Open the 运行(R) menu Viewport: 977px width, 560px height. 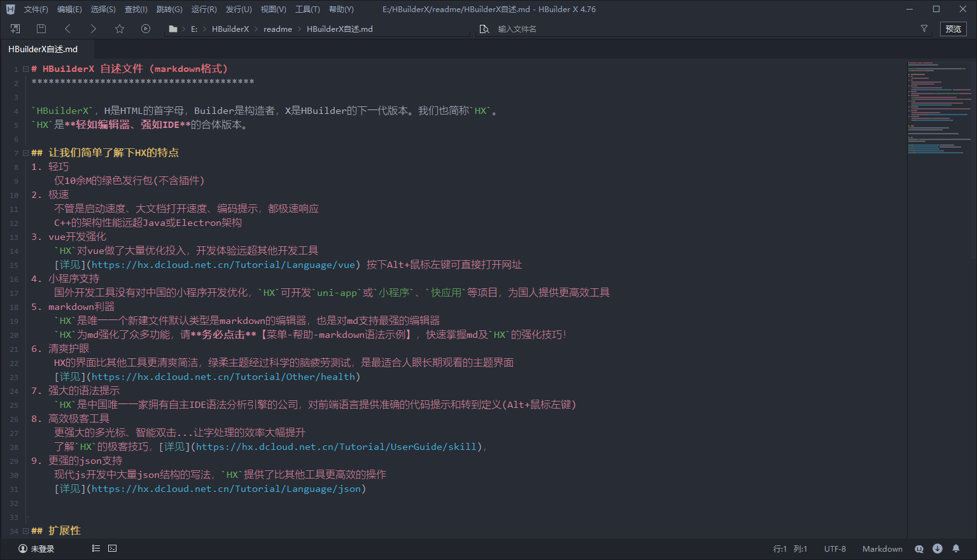[x=204, y=10]
